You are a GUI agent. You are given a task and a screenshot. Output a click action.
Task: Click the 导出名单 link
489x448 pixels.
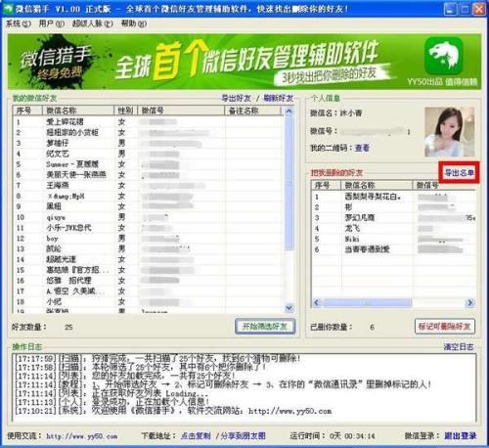tap(459, 172)
